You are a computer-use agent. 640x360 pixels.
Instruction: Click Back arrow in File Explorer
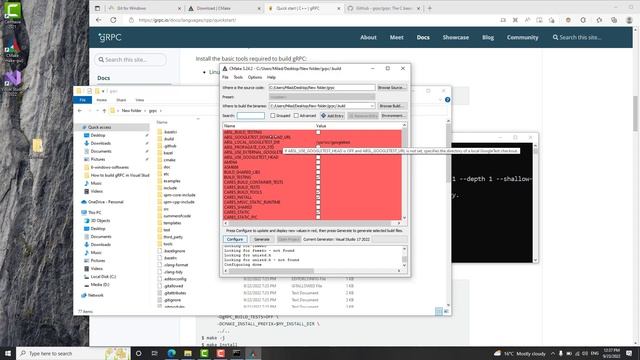(x=80, y=111)
